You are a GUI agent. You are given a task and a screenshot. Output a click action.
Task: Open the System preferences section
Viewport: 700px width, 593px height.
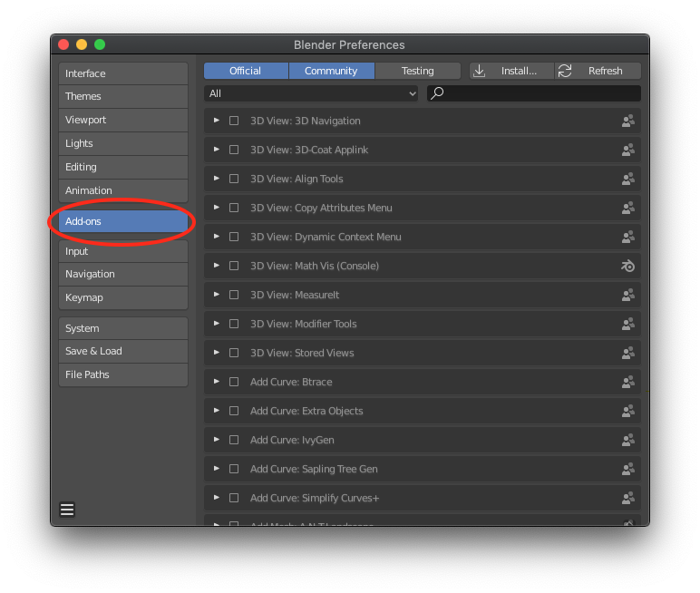coord(123,328)
